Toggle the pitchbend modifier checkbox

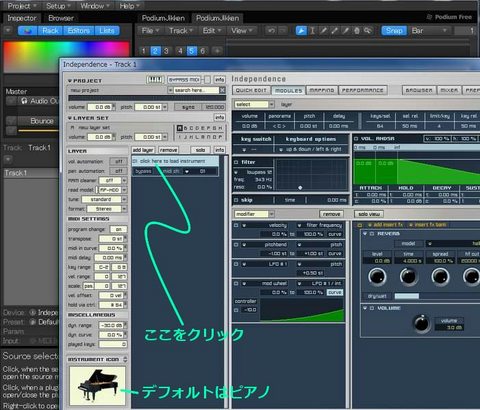point(236,245)
